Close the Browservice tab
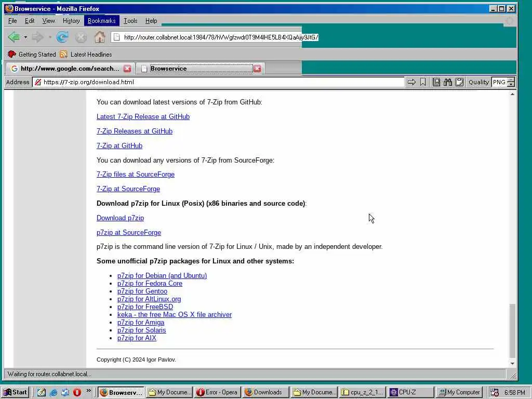 click(258, 69)
